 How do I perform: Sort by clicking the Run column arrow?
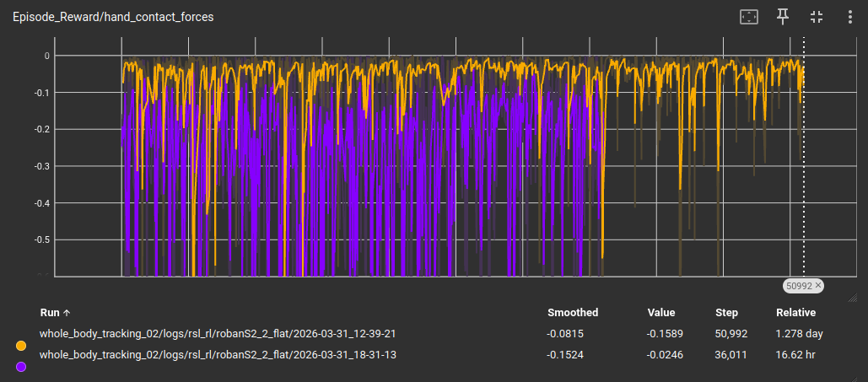coord(67,312)
